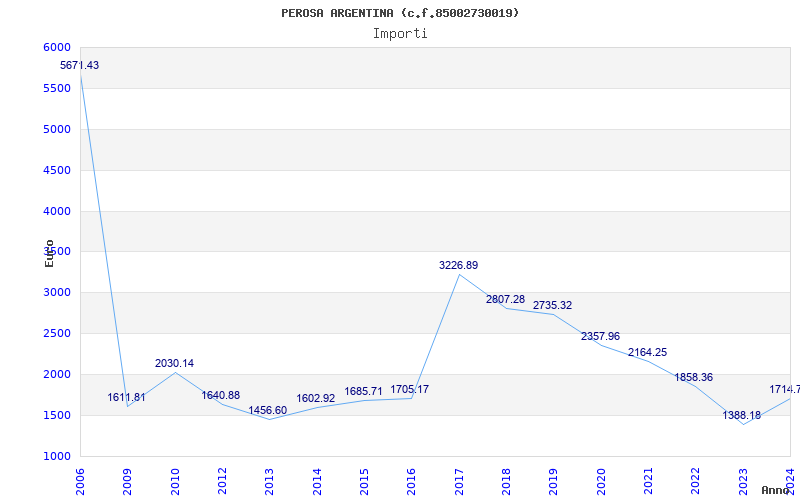
Task: Click the 2012 x-axis year label
Action: 222,481
